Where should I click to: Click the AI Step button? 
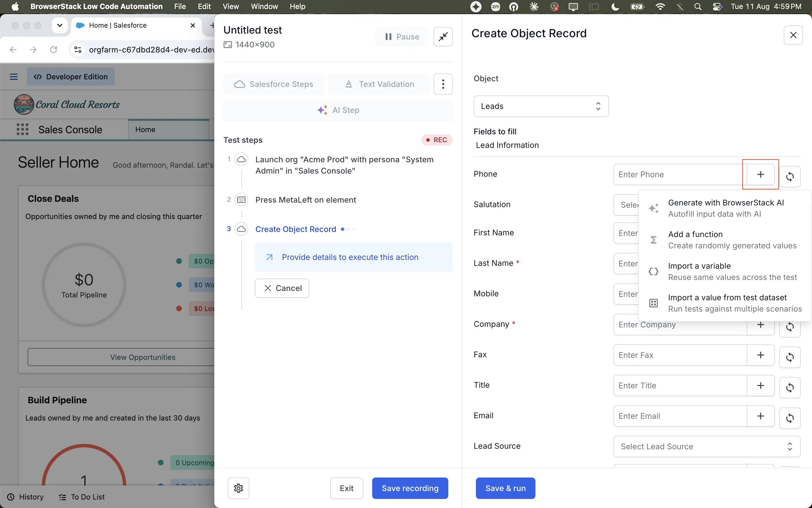[x=338, y=110]
